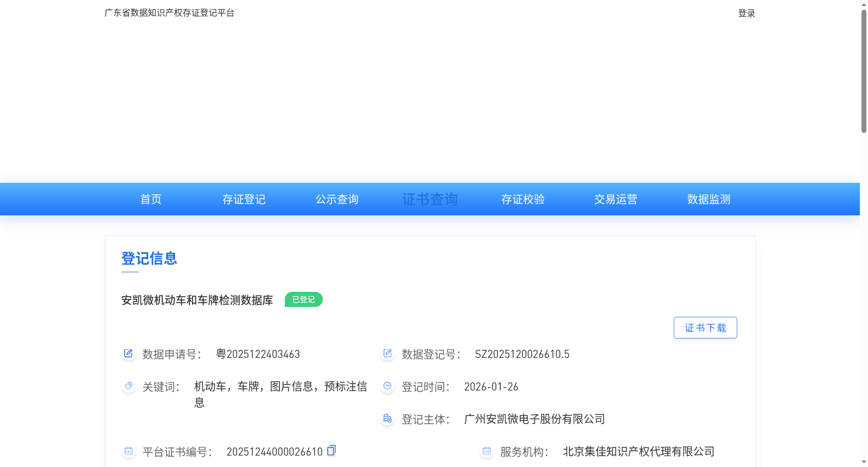This screenshot has height=467, width=868.
Task: Click the agency name 北京集佳知识产权代理有限公司
Action: click(x=639, y=451)
